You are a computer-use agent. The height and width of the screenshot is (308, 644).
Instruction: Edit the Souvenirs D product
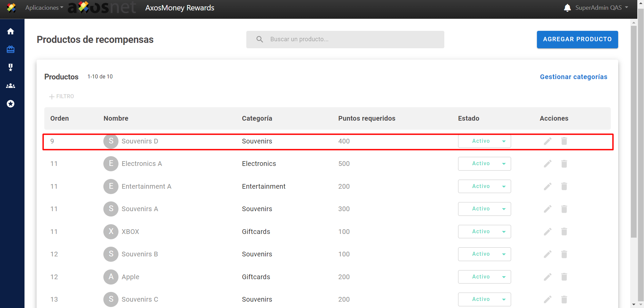tap(547, 141)
